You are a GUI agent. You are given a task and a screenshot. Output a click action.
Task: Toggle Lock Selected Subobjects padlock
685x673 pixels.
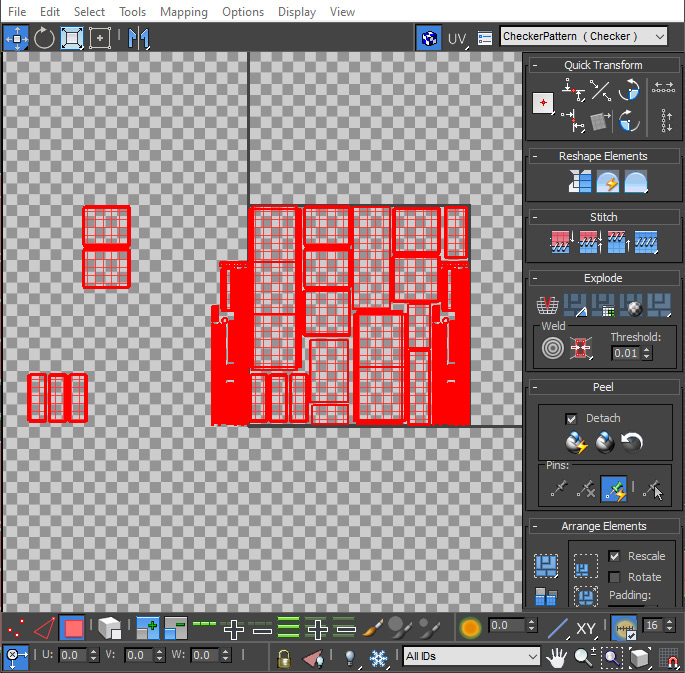[x=284, y=658]
